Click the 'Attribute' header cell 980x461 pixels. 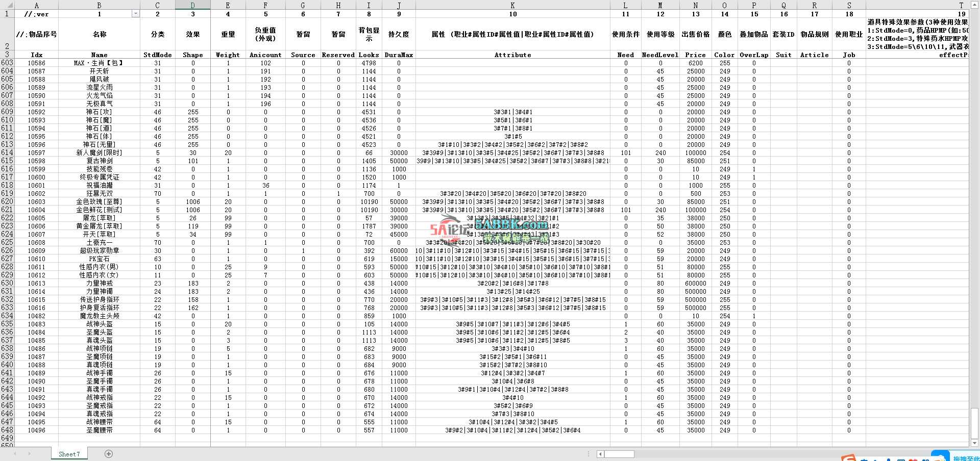512,55
